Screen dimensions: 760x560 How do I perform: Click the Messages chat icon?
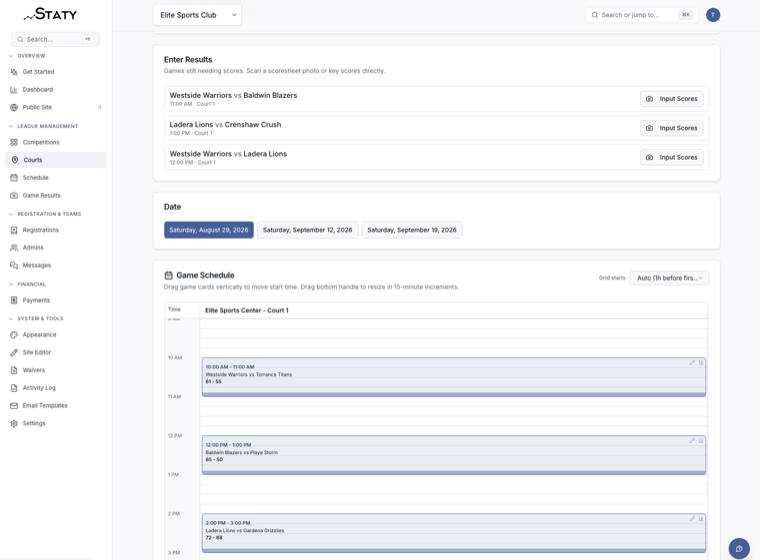[x=14, y=265]
